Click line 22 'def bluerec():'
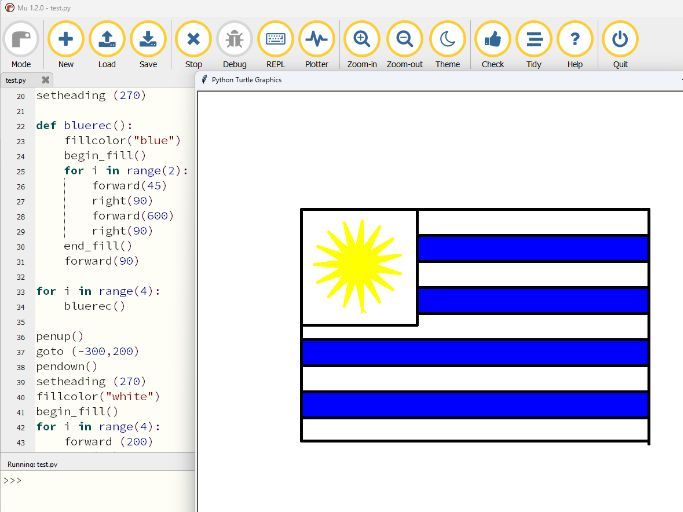 (84, 125)
